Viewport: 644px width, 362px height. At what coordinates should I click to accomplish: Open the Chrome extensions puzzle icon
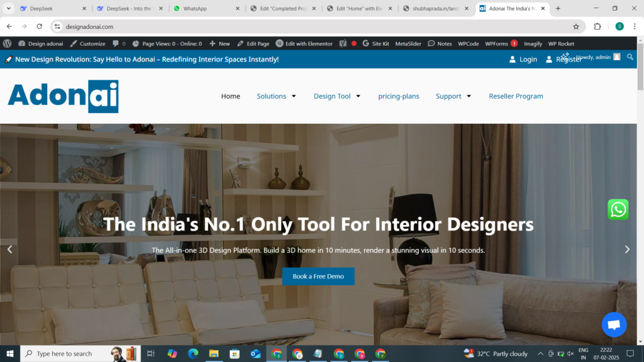click(x=597, y=26)
